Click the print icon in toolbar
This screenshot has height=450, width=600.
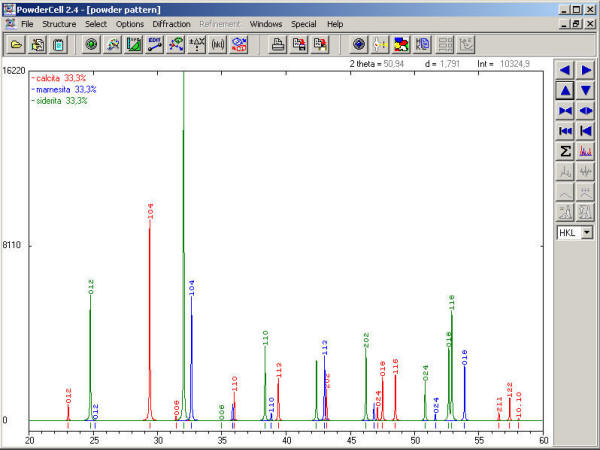tap(277, 44)
